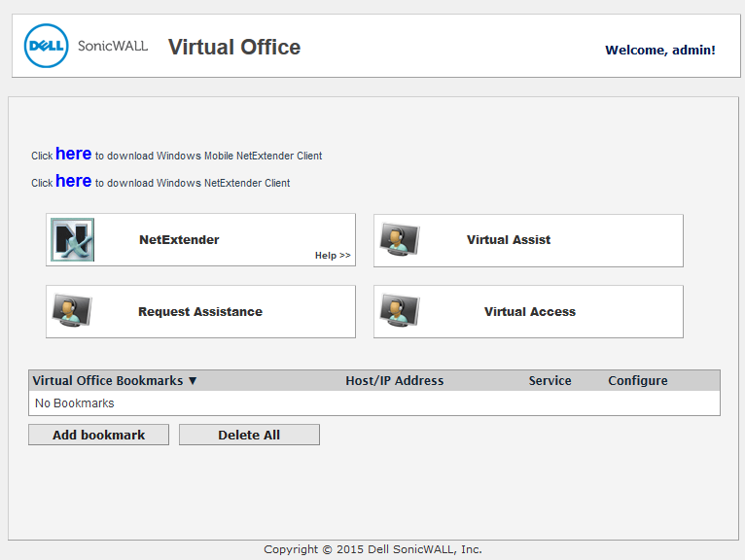Click the NetExtender N logo icon
Screen dimensions: 745x560
coord(73,240)
